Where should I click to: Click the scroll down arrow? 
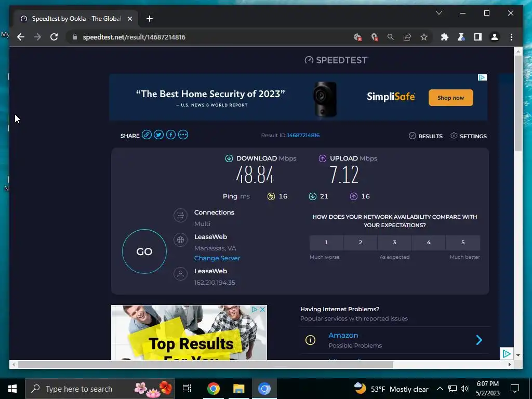518,355
